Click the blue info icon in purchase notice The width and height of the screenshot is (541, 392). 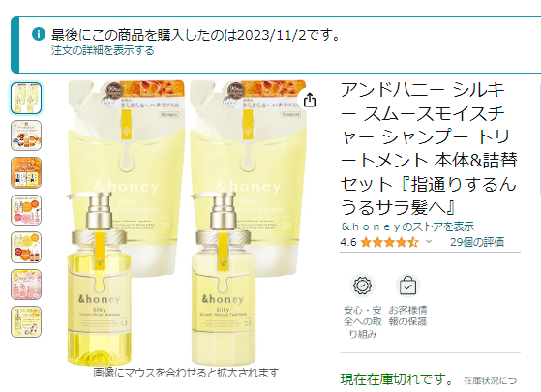click(39, 34)
